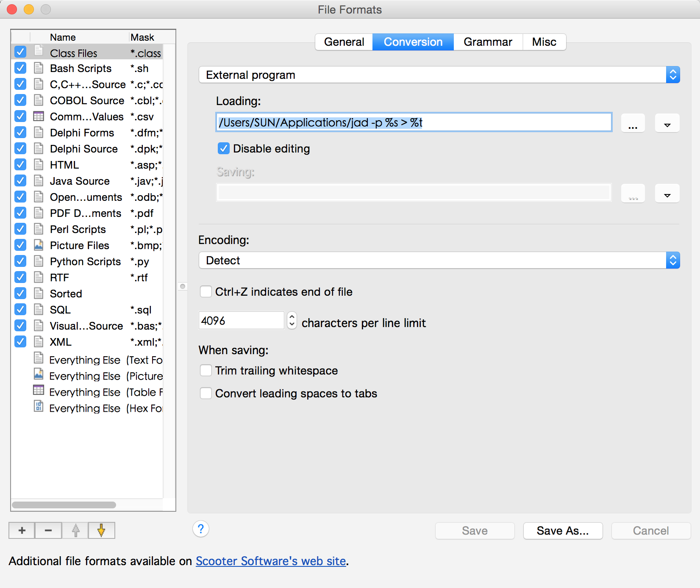
Task: Move format down with yellow arrow
Action: coord(101,530)
